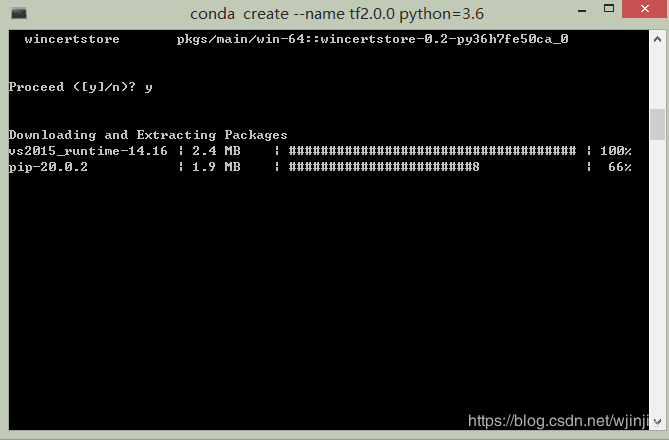The height and width of the screenshot is (440, 669).
Task: Click the scrollbar down arrow
Action: click(657, 421)
